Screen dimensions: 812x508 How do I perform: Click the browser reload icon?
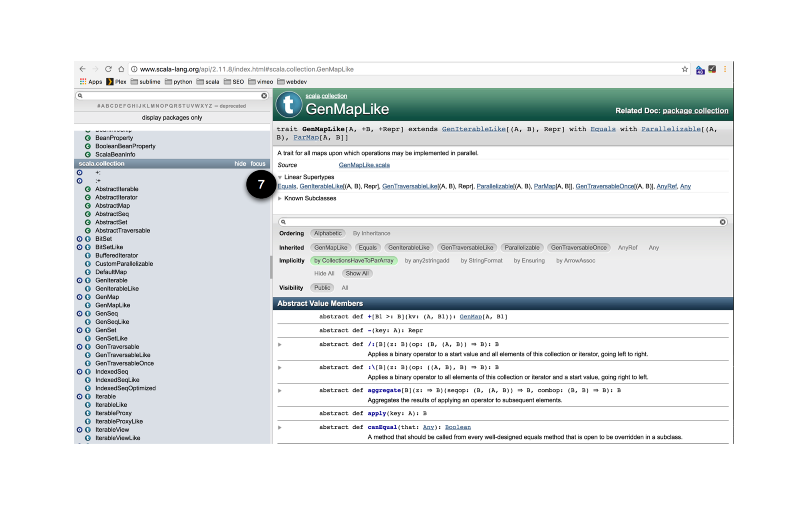click(108, 69)
